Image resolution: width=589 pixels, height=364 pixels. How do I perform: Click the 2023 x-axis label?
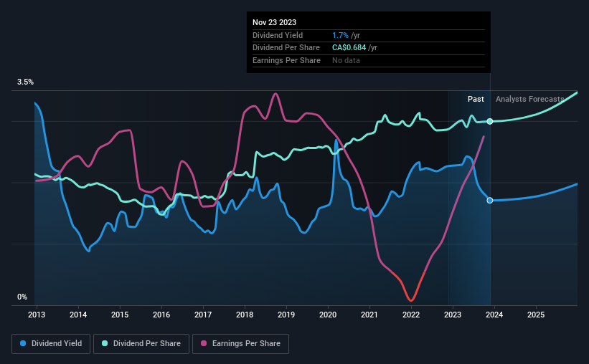click(453, 315)
